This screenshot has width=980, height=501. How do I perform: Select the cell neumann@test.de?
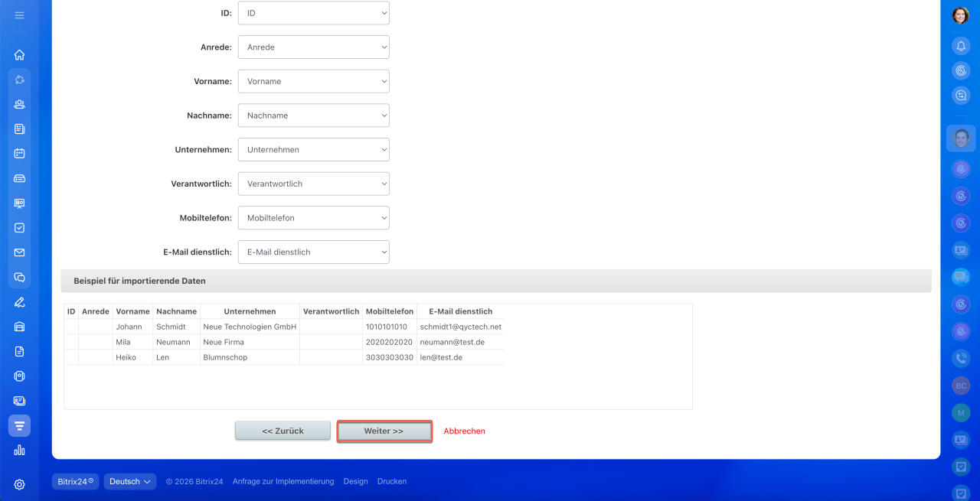pyautogui.click(x=460, y=342)
